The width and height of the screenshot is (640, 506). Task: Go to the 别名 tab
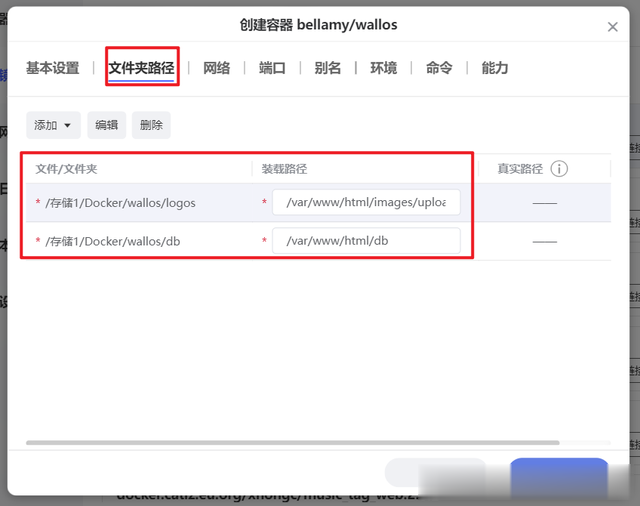click(328, 68)
